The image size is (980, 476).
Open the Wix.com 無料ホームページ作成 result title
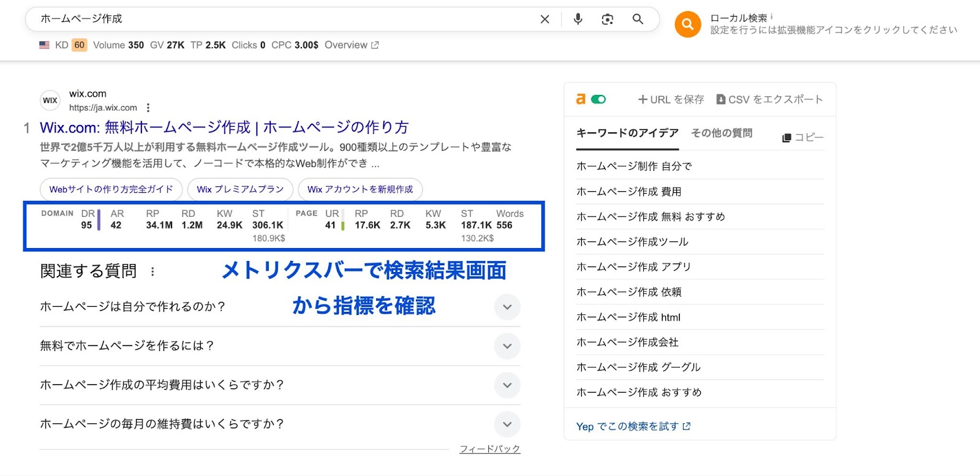pyautogui.click(x=224, y=127)
